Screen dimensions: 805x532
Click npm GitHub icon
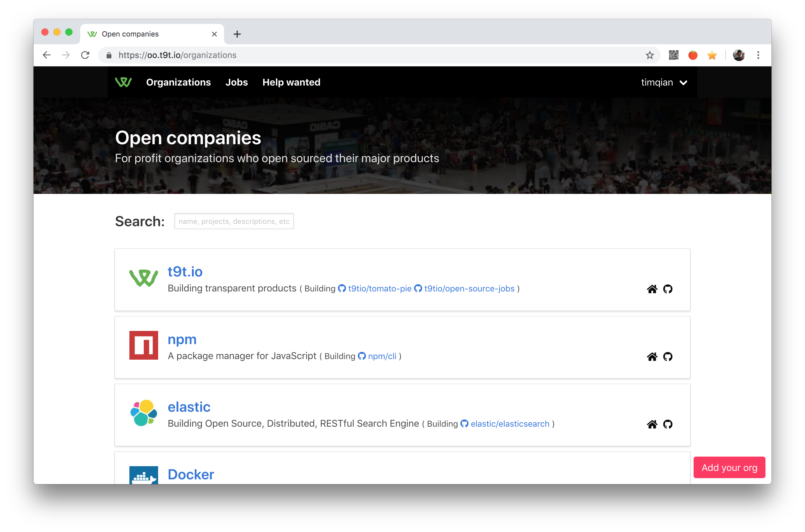click(668, 357)
